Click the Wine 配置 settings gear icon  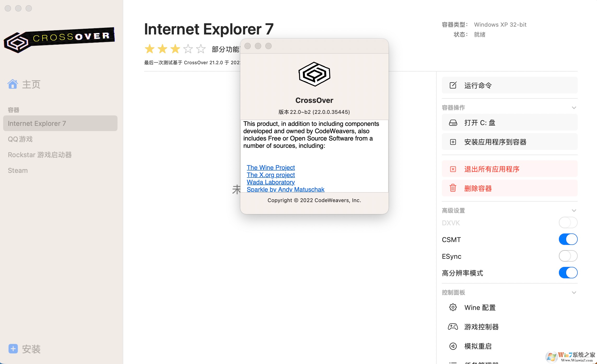click(453, 307)
